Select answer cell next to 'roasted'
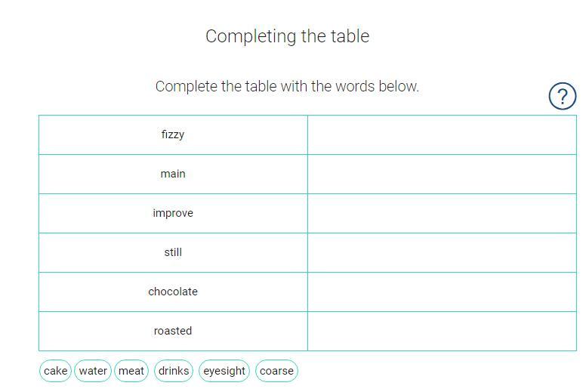 442,331
